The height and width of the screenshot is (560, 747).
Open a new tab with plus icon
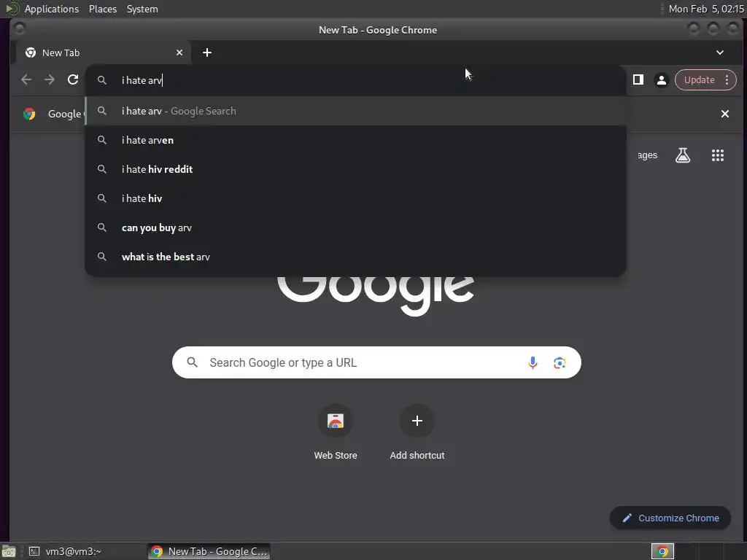pyautogui.click(x=206, y=52)
